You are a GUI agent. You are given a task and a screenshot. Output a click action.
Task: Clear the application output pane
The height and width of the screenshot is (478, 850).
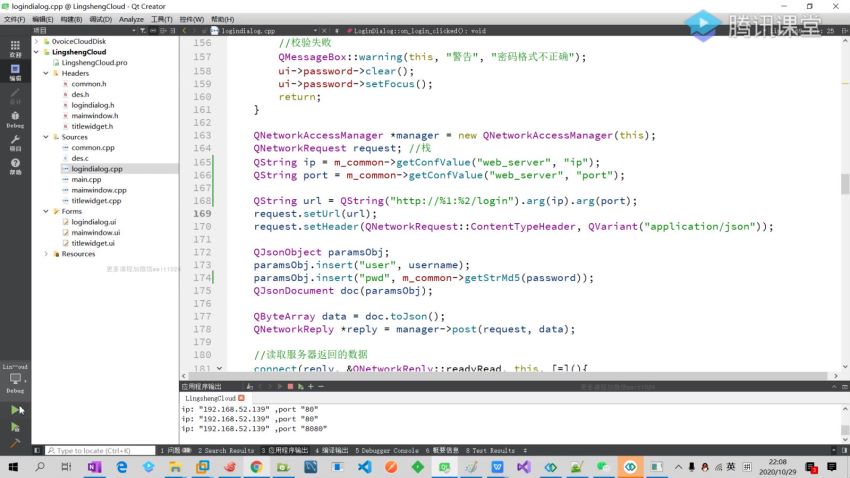pos(250,386)
